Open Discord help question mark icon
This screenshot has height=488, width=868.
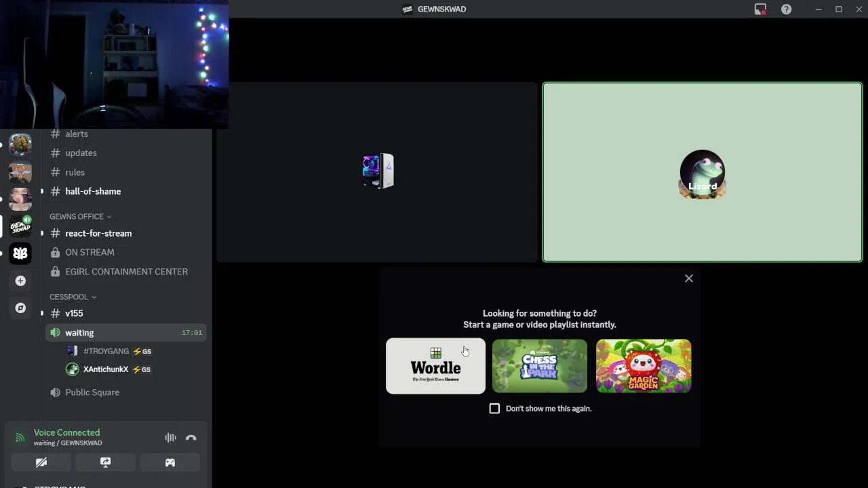[786, 9]
